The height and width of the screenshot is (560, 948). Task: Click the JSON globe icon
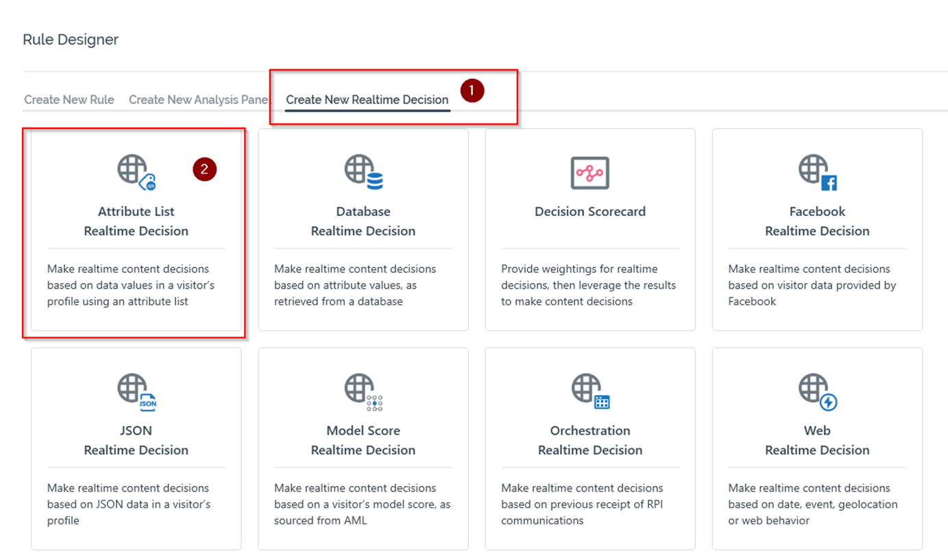[136, 391]
